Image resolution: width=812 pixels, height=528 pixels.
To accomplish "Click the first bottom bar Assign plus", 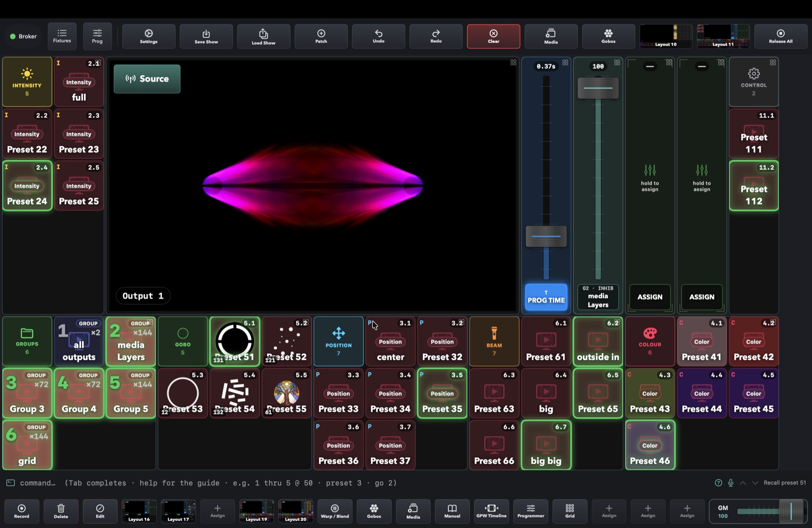I will (x=217, y=511).
